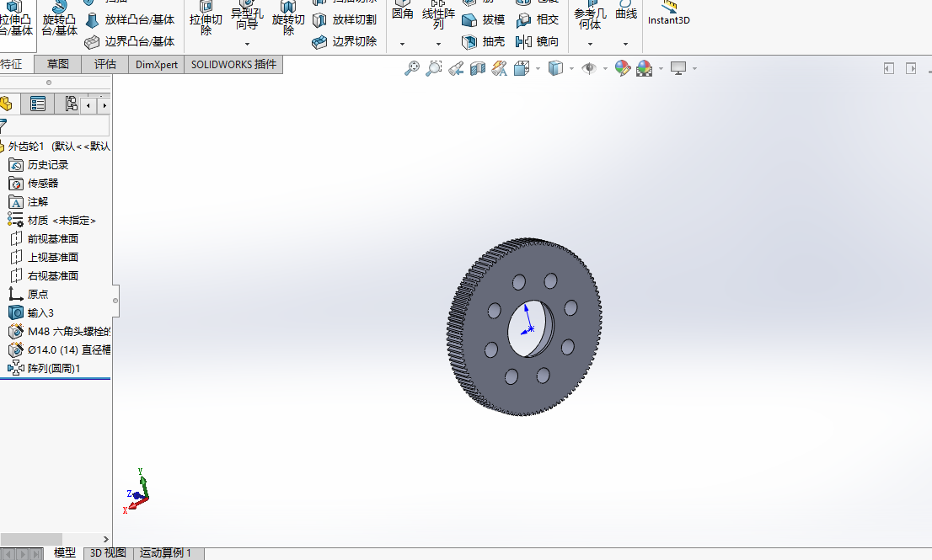Expand the 异型孔向导 dropdown arrow
This screenshot has width=932, height=560.
247,44
